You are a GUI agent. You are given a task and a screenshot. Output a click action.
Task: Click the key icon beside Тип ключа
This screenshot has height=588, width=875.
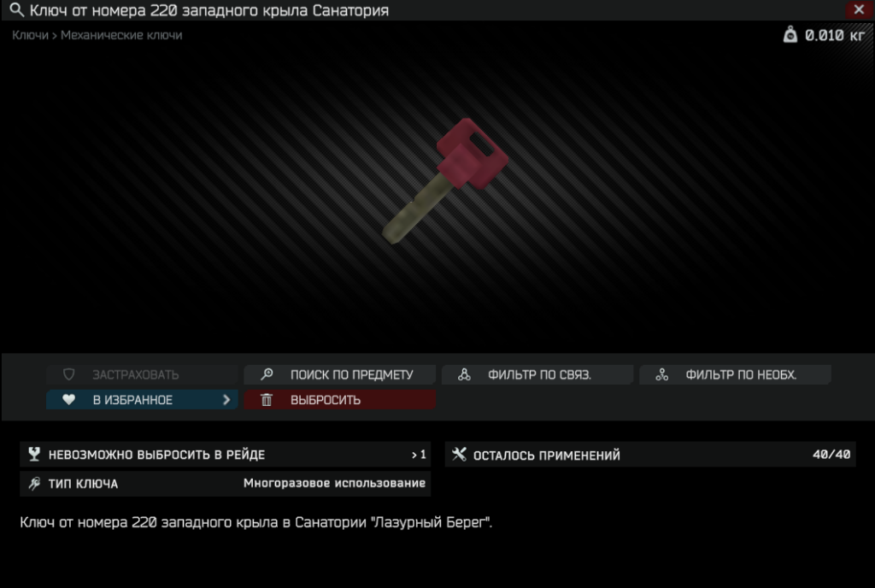(x=34, y=484)
